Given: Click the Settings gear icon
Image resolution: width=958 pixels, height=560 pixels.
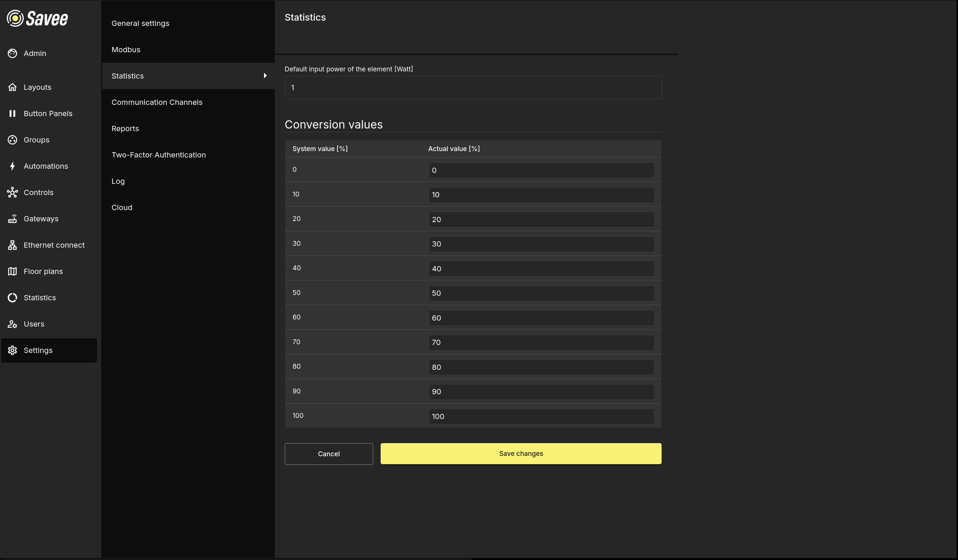Looking at the screenshot, I should [x=12, y=350].
